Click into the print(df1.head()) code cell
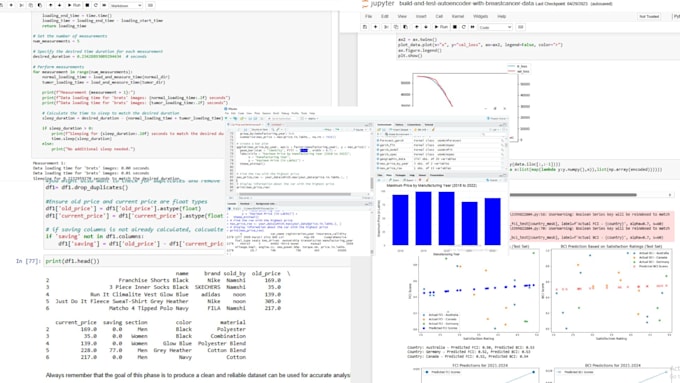Image resolution: width=680 pixels, height=383 pixels. (197, 261)
